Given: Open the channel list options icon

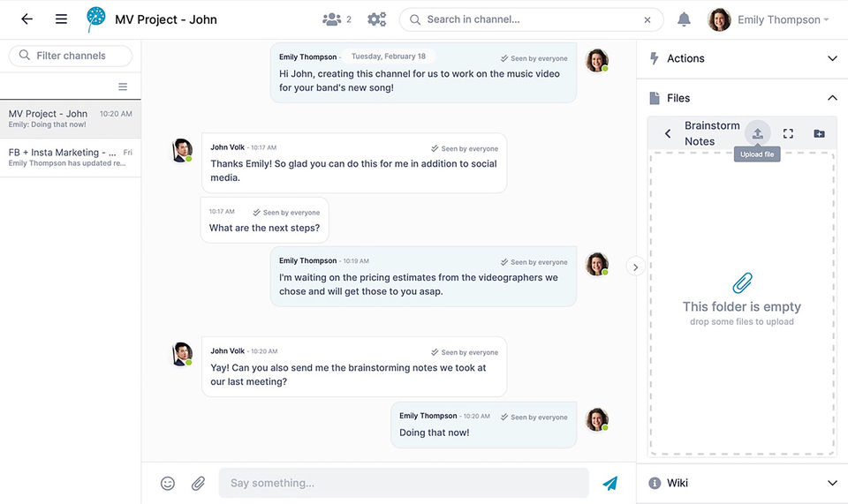Looking at the screenshot, I should point(123,87).
